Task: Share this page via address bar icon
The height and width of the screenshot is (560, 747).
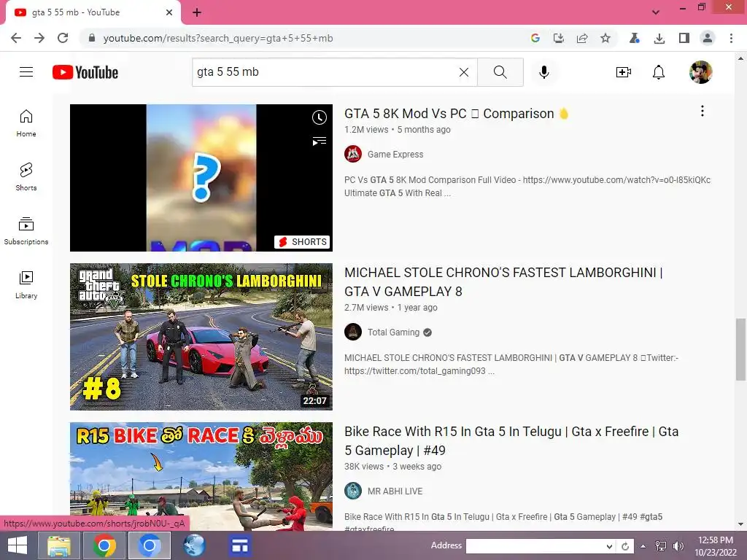Action: (581, 38)
